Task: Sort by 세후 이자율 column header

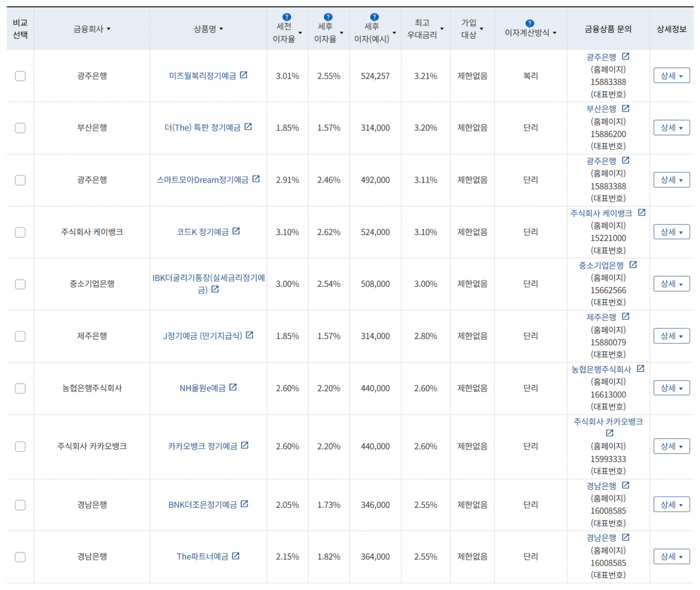Action: pyautogui.click(x=329, y=33)
